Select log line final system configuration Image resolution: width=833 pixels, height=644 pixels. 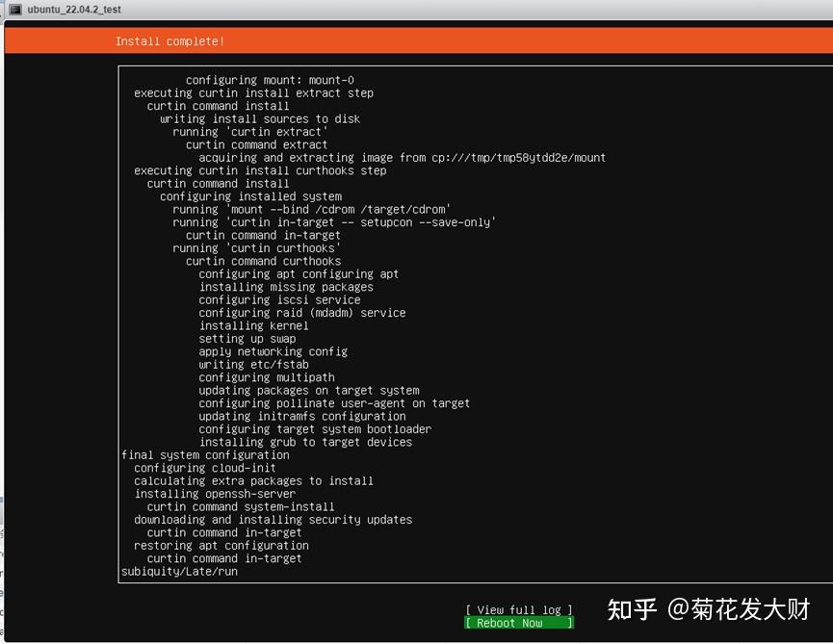click(x=205, y=455)
